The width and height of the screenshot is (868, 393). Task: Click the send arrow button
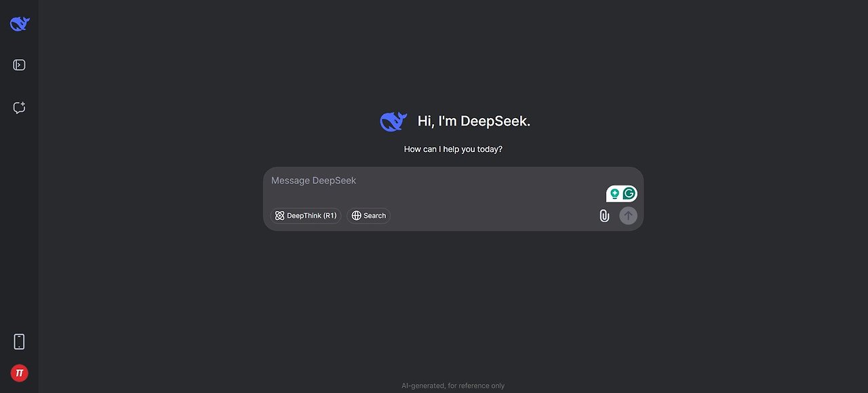point(628,216)
